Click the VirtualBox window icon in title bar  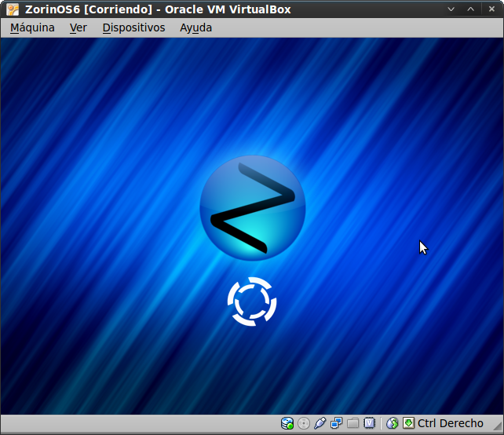(x=13, y=9)
